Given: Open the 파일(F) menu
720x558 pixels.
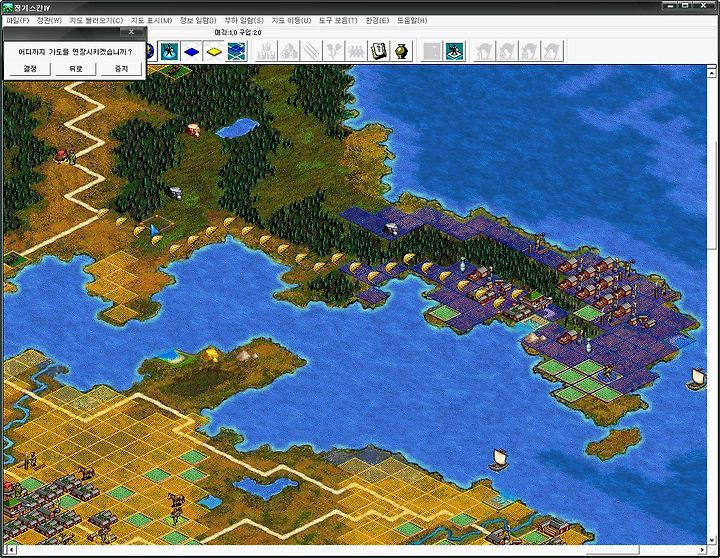Looking at the screenshot, I should 17,21.
